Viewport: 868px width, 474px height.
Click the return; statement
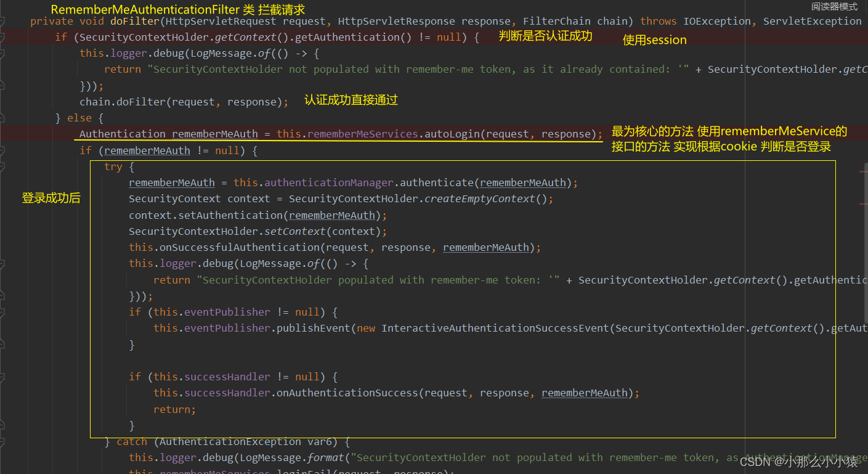175,409
